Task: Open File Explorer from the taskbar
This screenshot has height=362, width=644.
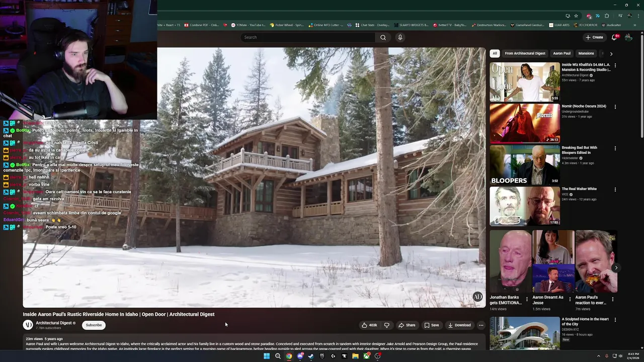Action: click(355, 356)
